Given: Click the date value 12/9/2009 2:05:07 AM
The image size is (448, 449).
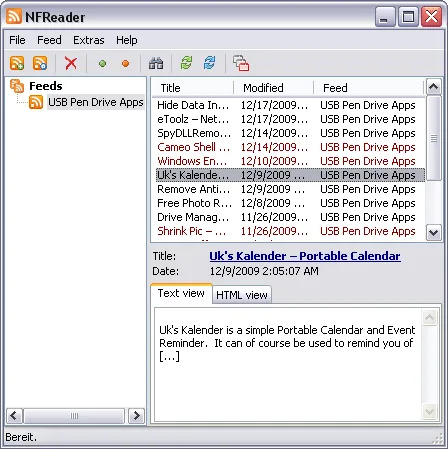Looking at the screenshot, I should (x=264, y=271).
